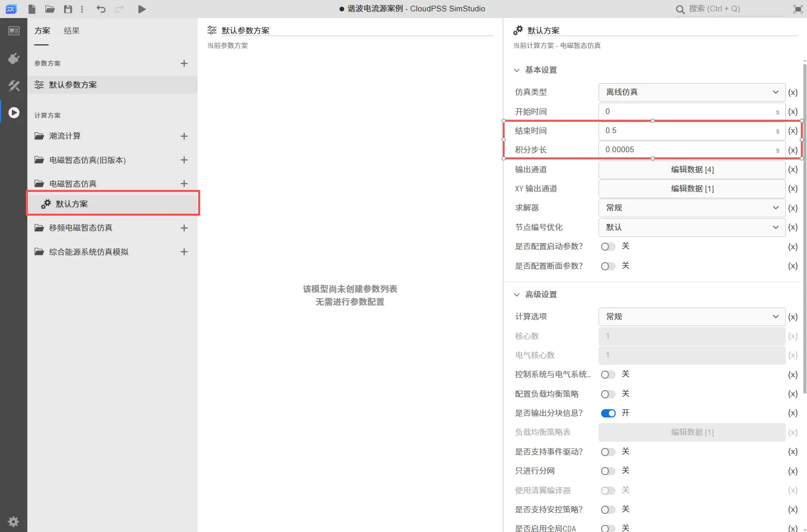Open an existing project via the folder icon
Screen dimensions: 807x532
click(x=49, y=9)
